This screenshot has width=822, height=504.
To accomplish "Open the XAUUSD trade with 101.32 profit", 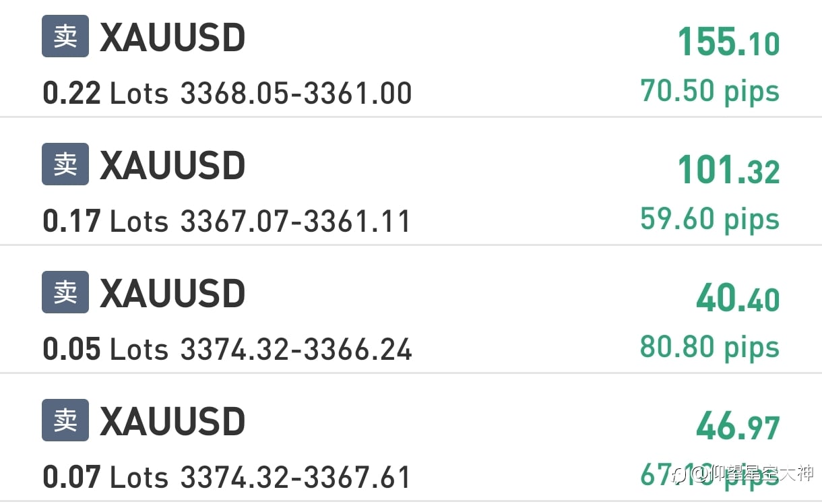I will pos(411,181).
